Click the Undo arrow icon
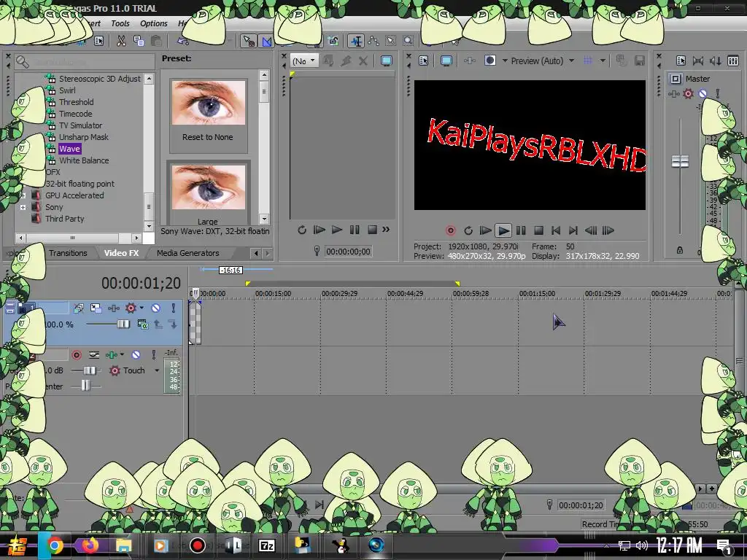Screen dimensions: 747x560 pyautogui.click(x=183, y=41)
